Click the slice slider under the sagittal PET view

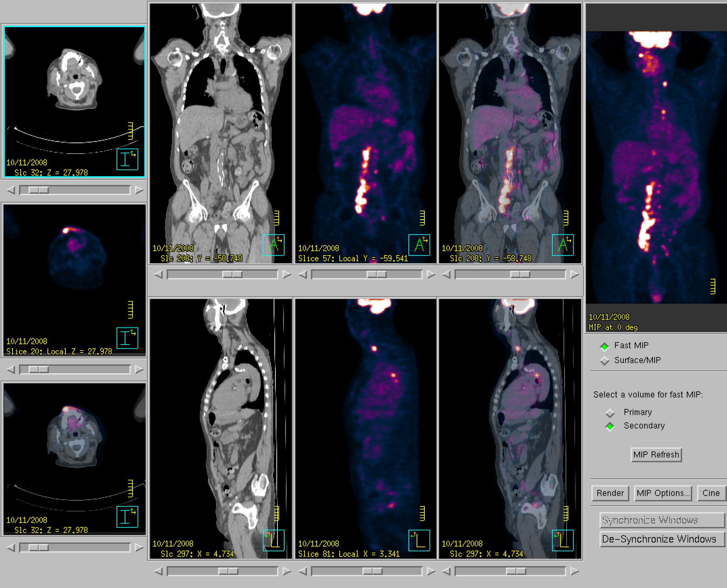(372, 572)
